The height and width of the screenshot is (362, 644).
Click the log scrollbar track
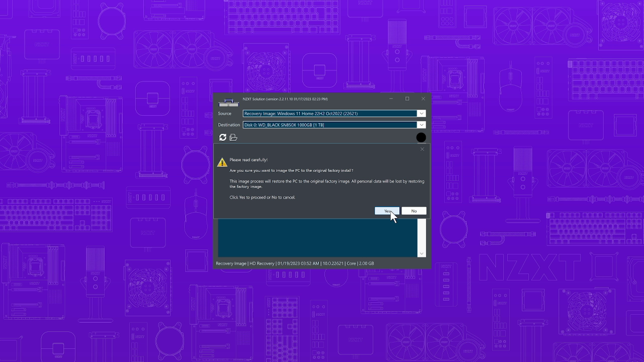coord(422,236)
